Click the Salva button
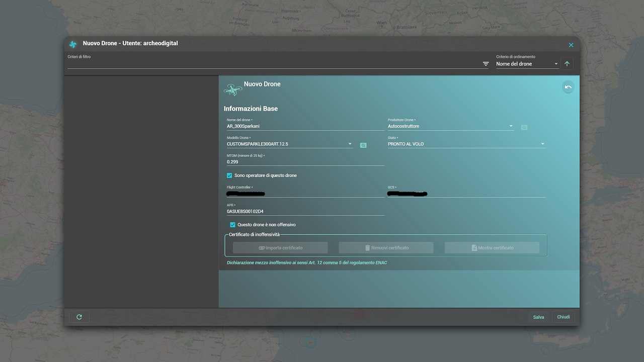 coord(539,317)
